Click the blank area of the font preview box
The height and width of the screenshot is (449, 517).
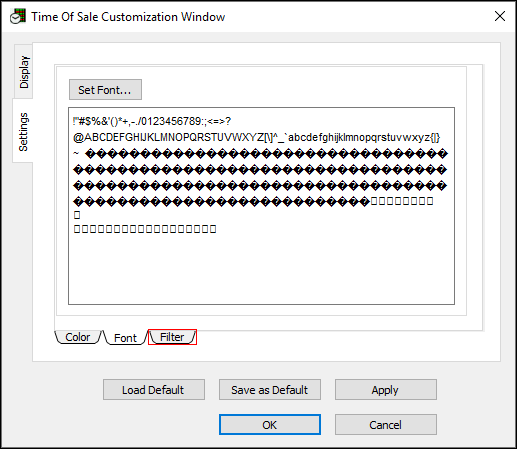point(261,268)
